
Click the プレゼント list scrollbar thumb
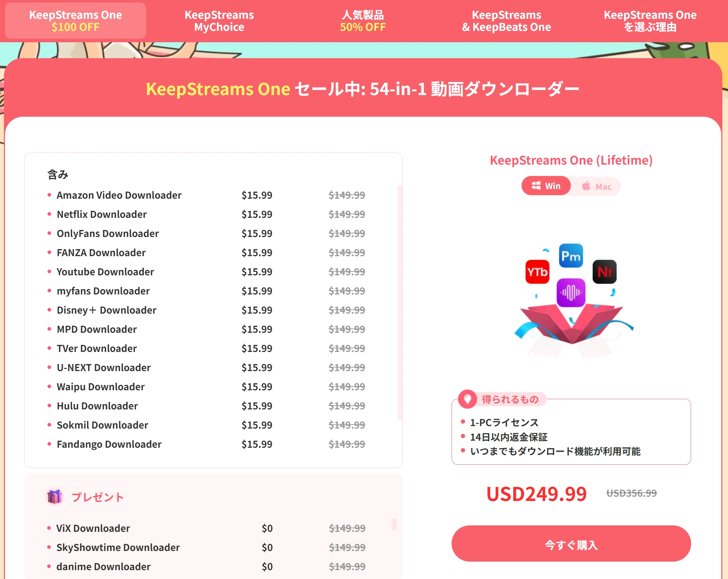click(x=394, y=524)
